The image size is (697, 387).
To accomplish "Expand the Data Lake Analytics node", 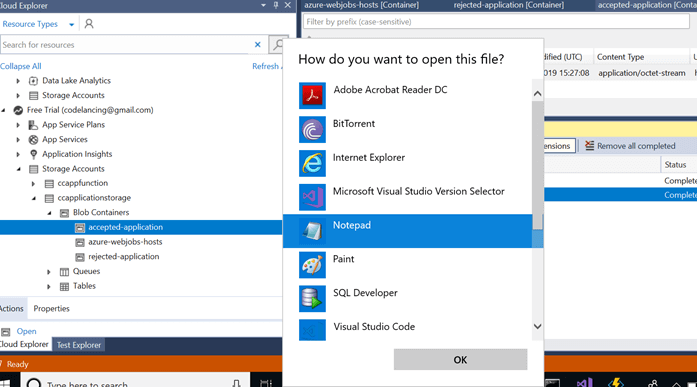I will tap(18, 81).
